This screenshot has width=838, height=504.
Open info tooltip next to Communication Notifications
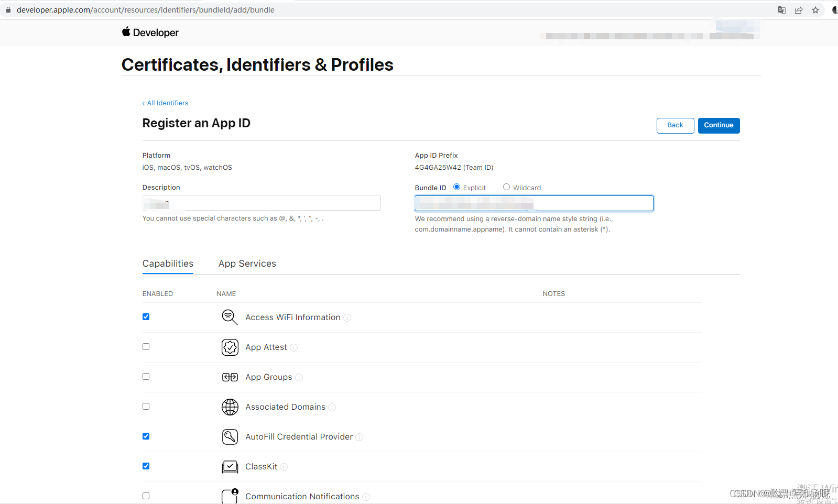(366, 497)
